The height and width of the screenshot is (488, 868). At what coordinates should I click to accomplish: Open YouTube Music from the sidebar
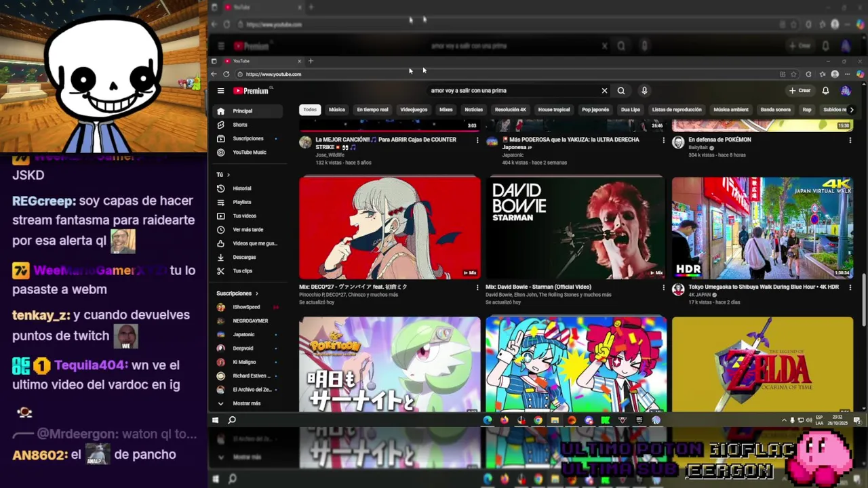(x=248, y=152)
